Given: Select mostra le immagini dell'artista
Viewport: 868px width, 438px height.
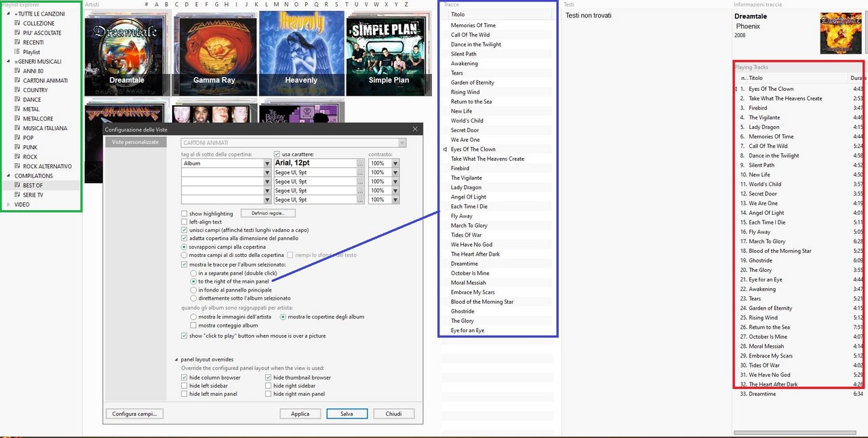Looking at the screenshot, I should 194,317.
